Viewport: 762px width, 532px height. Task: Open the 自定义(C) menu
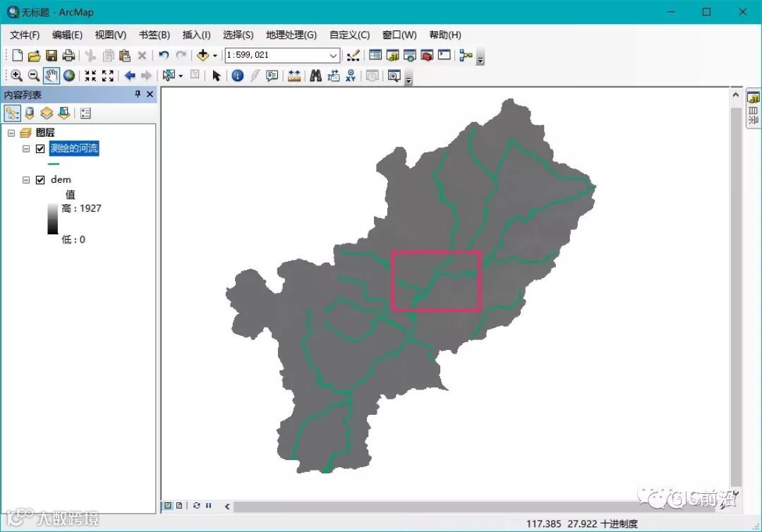click(349, 35)
